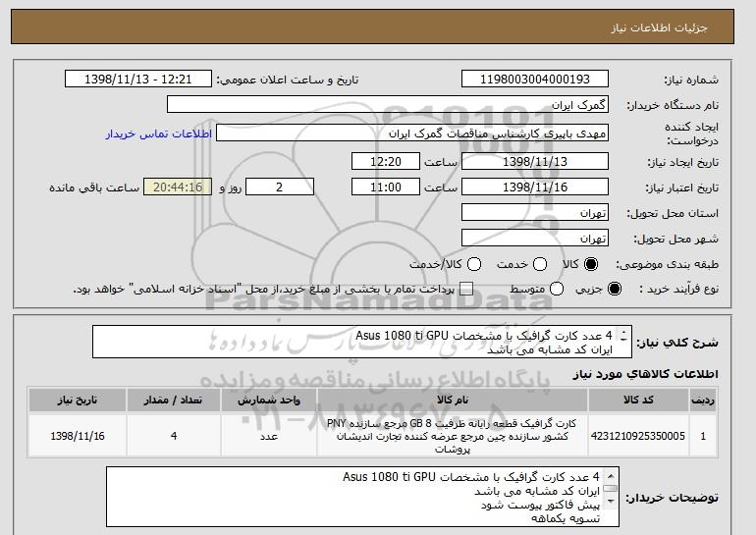Click the table date cell 1398/11/16
Image resolution: width=756 pixels, height=535 pixels.
(x=78, y=436)
